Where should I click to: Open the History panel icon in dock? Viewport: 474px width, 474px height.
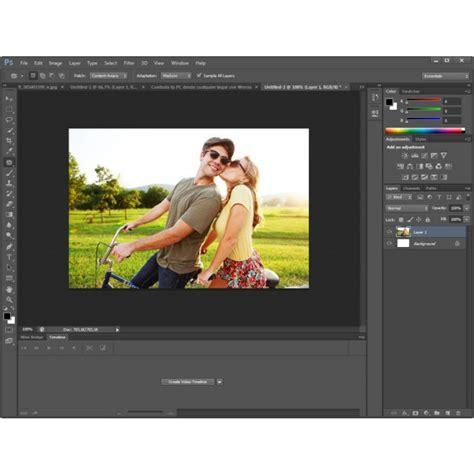375,98
